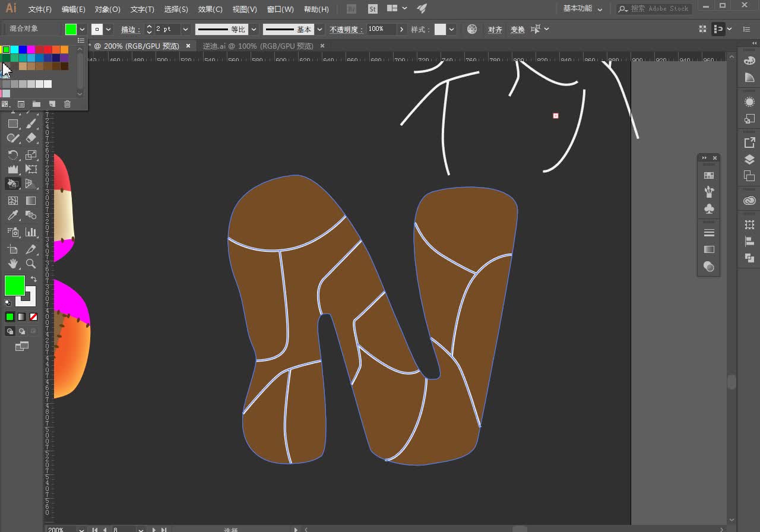
Task: Select the Zoom magnifier tool
Action: point(31,264)
